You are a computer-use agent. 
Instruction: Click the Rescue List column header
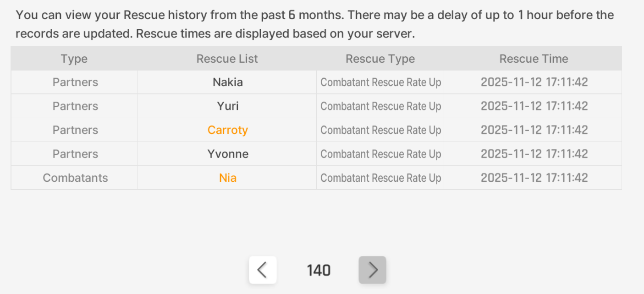click(x=227, y=59)
